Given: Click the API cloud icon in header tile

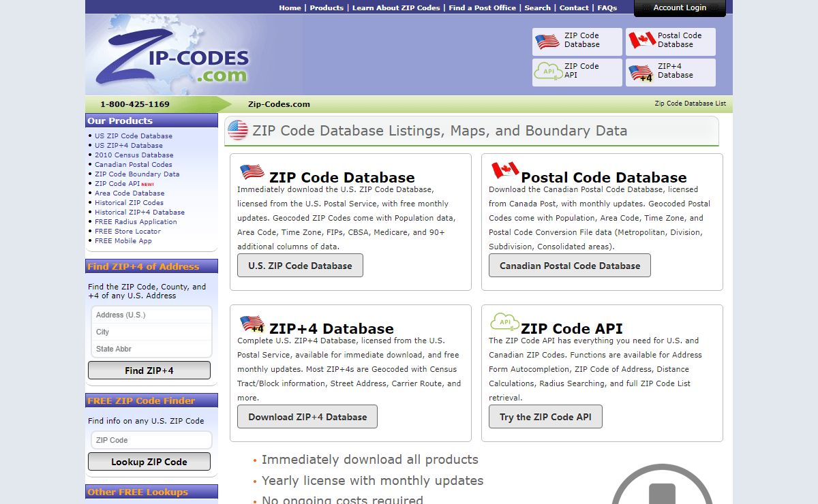Looking at the screenshot, I should tap(547, 71).
